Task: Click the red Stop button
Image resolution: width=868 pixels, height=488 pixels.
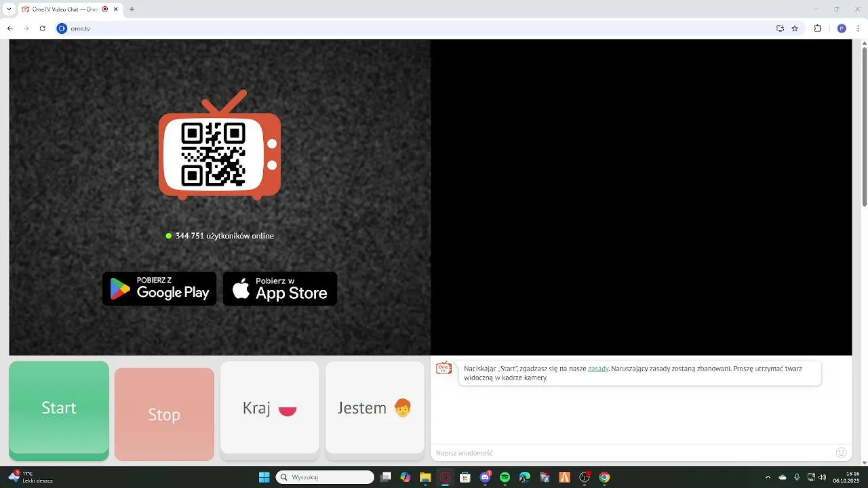Action: tap(164, 414)
